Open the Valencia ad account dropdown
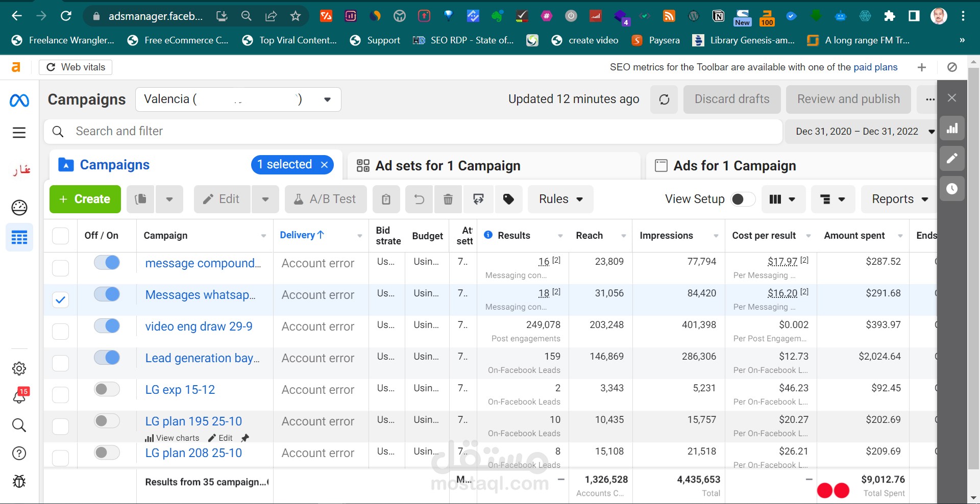 (x=238, y=99)
